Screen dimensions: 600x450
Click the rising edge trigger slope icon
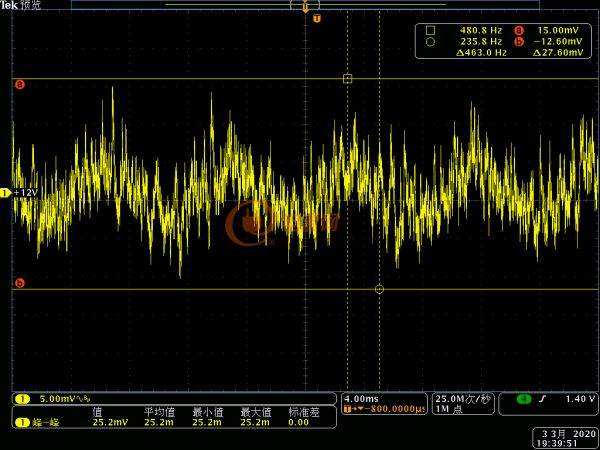(542, 399)
